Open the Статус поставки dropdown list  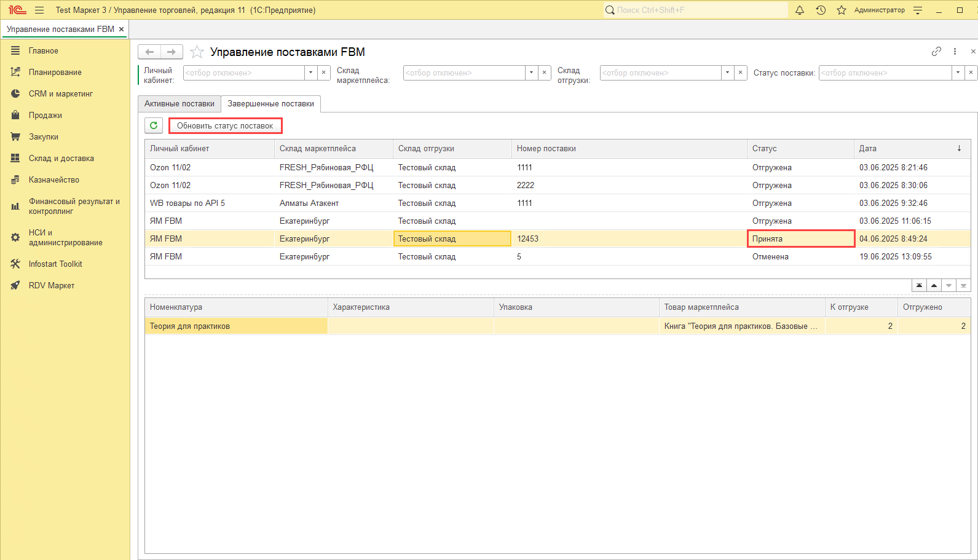point(958,73)
